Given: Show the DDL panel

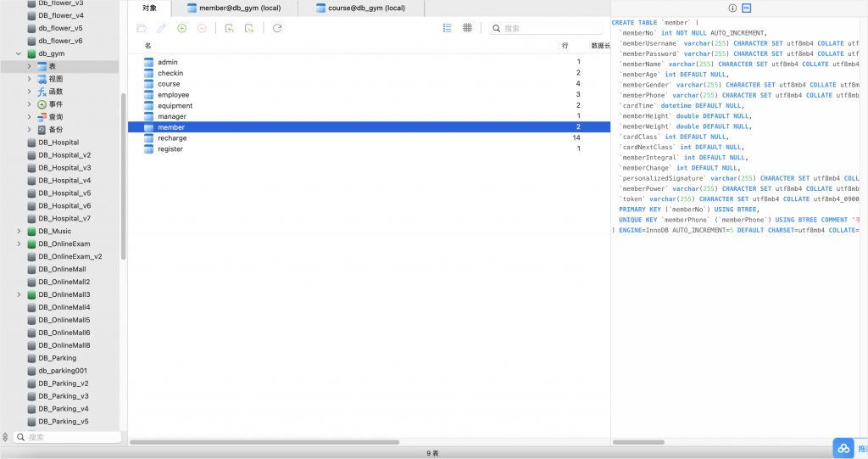Looking at the screenshot, I should (746, 8).
